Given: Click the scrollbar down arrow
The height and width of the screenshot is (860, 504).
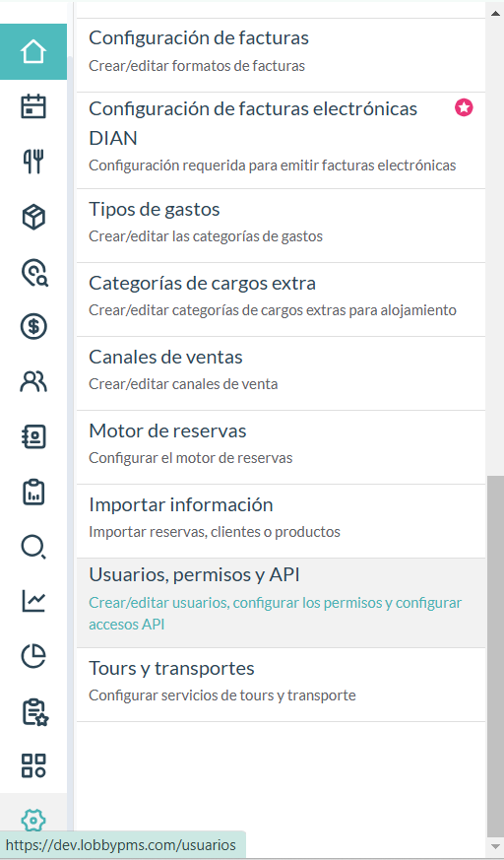Looking at the screenshot, I should pyautogui.click(x=495, y=846).
